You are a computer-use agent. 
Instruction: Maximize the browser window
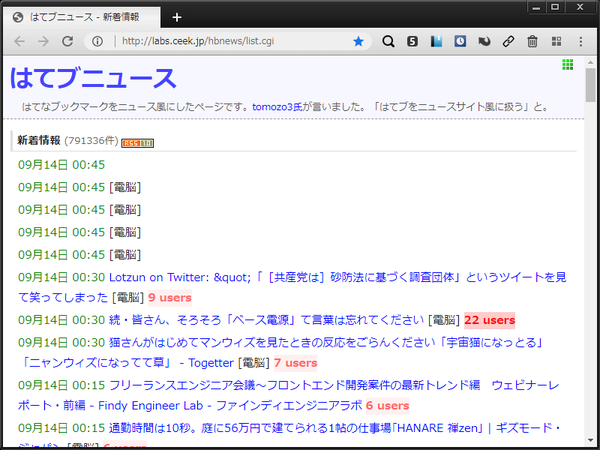[x=555, y=7]
